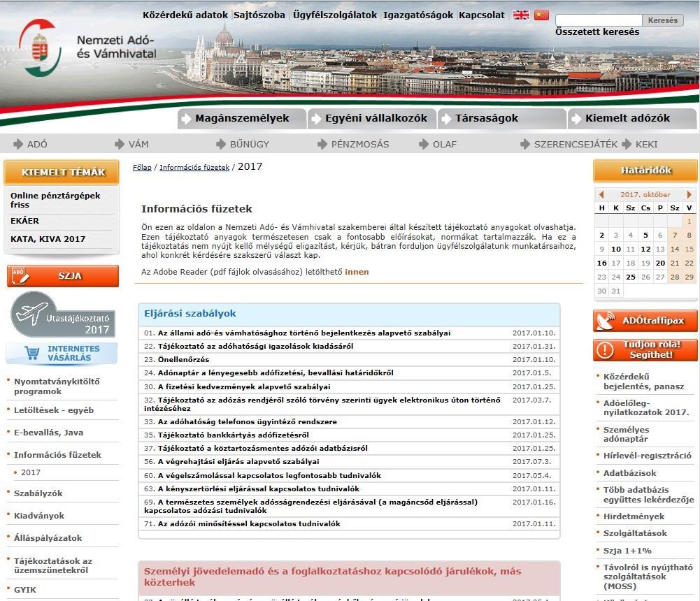The height and width of the screenshot is (601, 700).
Task: Click inside the search text field
Action: coord(599,20)
